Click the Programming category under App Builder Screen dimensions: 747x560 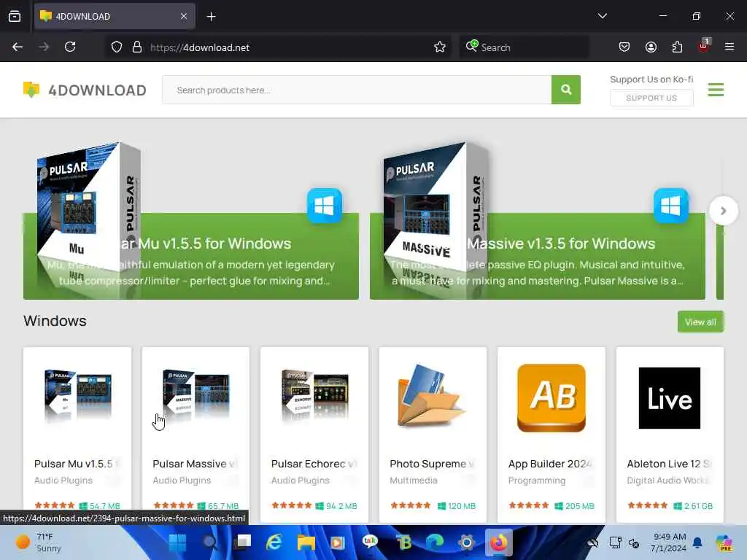pos(537,481)
